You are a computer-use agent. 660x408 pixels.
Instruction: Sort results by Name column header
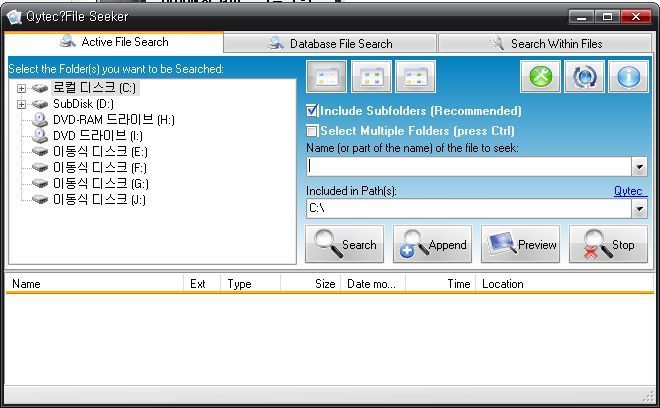(95, 284)
